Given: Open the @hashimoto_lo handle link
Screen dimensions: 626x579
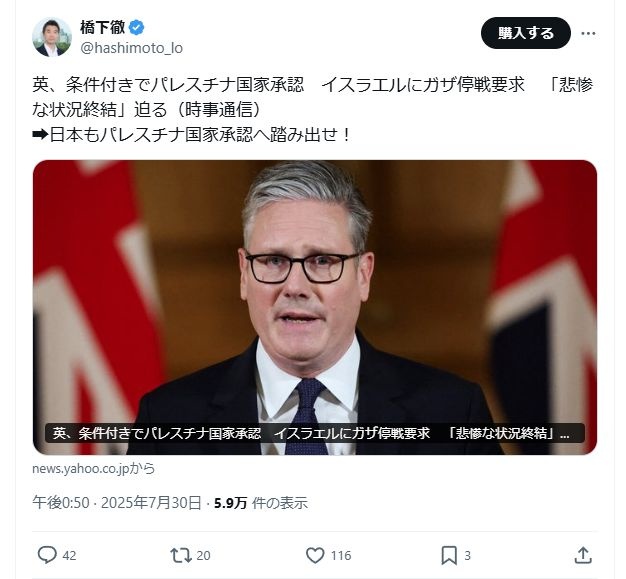Looking at the screenshot, I should 131,48.
